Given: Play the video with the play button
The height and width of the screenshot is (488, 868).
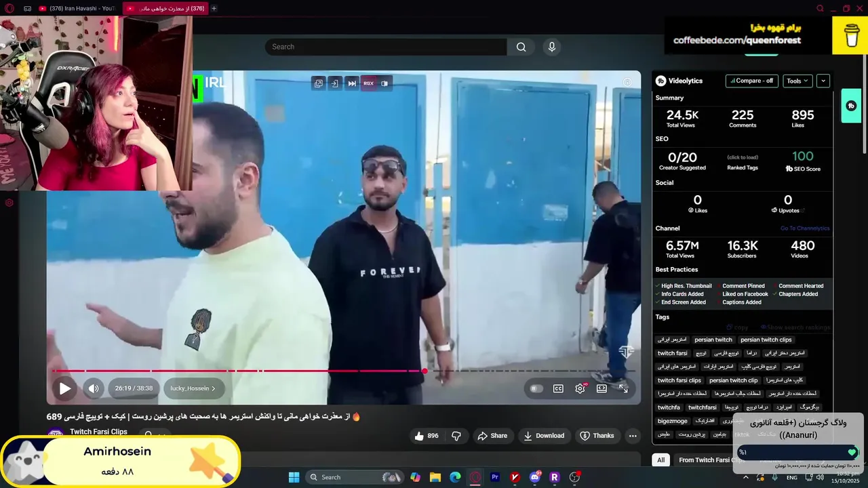Looking at the screenshot, I should (64, 388).
